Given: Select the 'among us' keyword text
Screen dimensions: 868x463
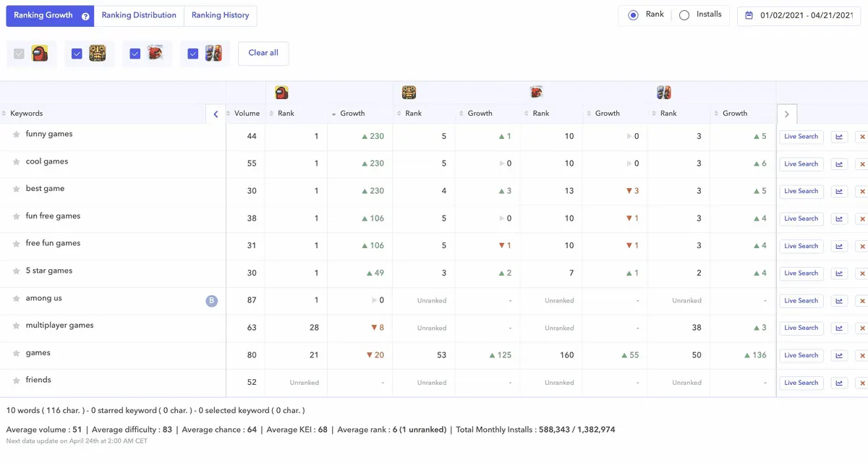Looking at the screenshot, I should pos(44,298).
